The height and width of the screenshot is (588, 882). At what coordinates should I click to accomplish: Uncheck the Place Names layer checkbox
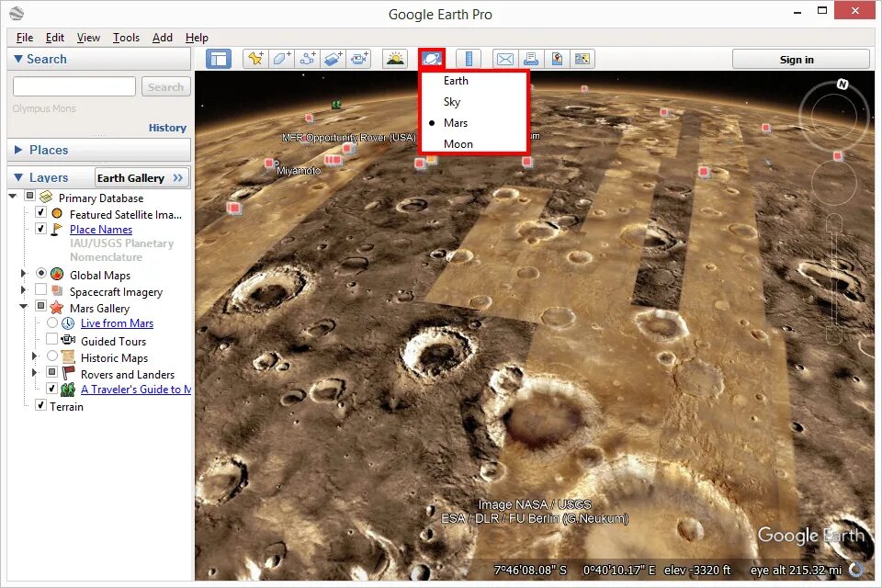click(40, 228)
